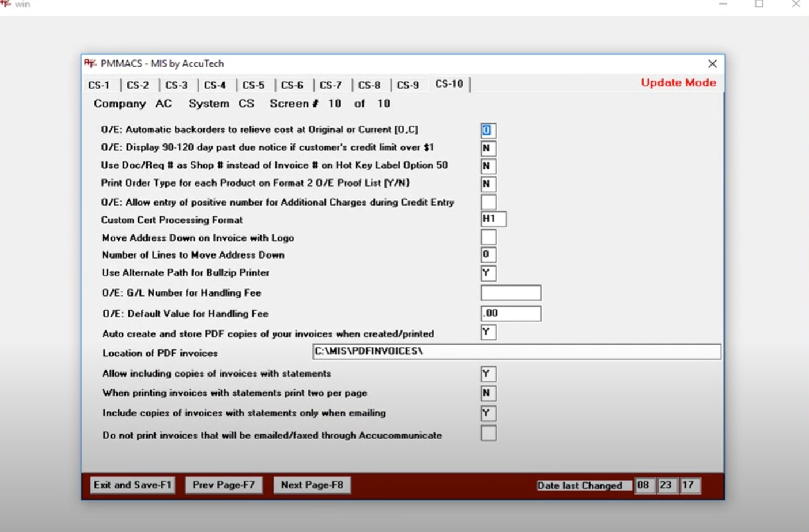Click the Print Order Type per Product field
The height and width of the screenshot is (532, 809).
pyautogui.click(x=488, y=184)
